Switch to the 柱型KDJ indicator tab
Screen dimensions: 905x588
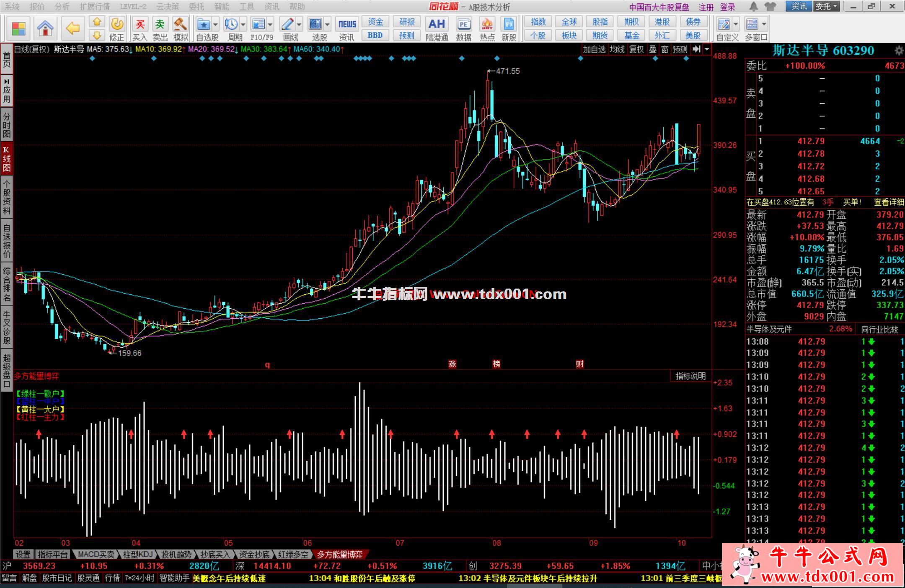(x=138, y=554)
